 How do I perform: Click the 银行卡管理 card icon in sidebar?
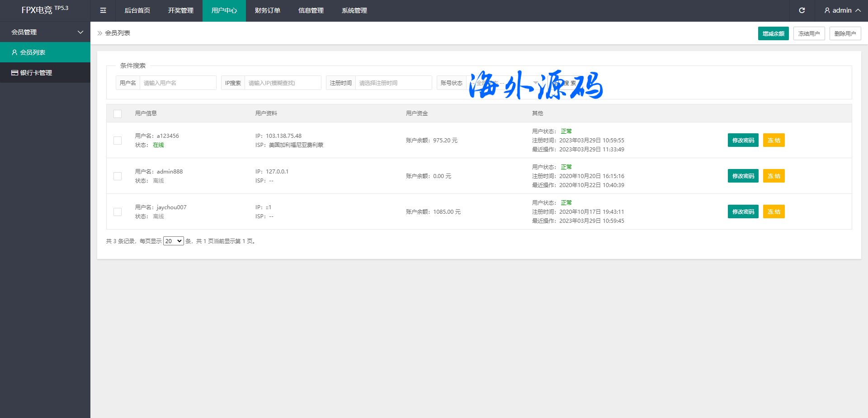pos(14,73)
